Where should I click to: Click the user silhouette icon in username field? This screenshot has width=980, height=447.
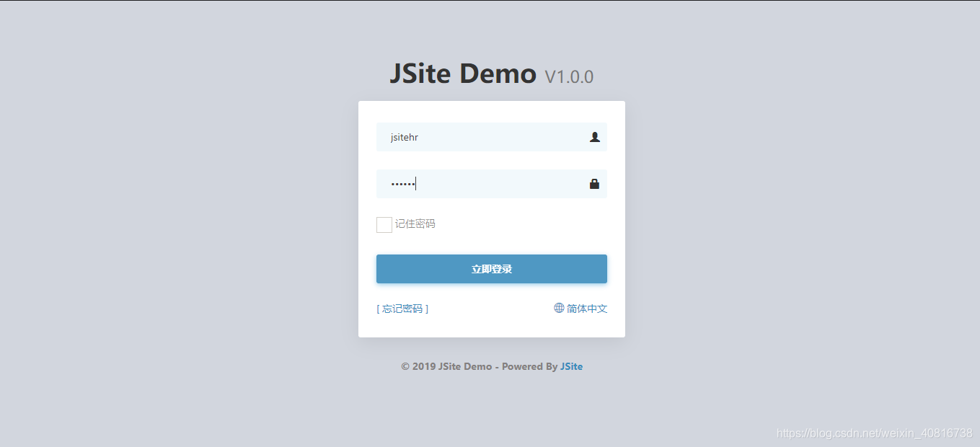pos(594,136)
